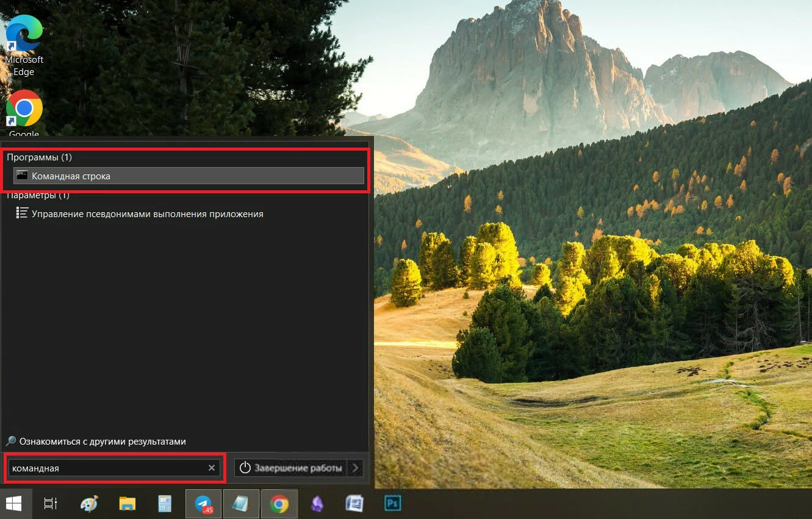Open Командная строка from search results
This screenshot has width=812, height=519.
pos(189,176)
